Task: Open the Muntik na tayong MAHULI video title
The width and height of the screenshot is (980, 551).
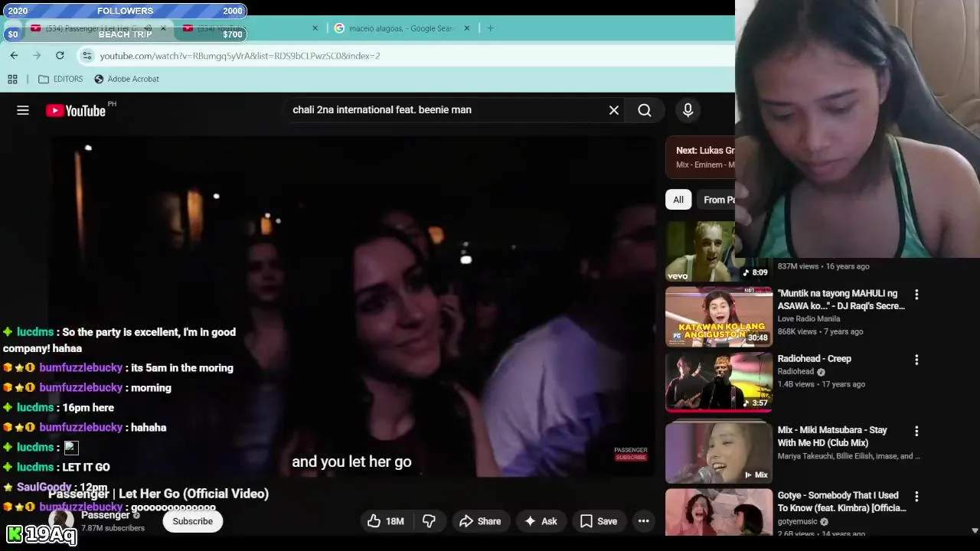Action: [841, 300]
